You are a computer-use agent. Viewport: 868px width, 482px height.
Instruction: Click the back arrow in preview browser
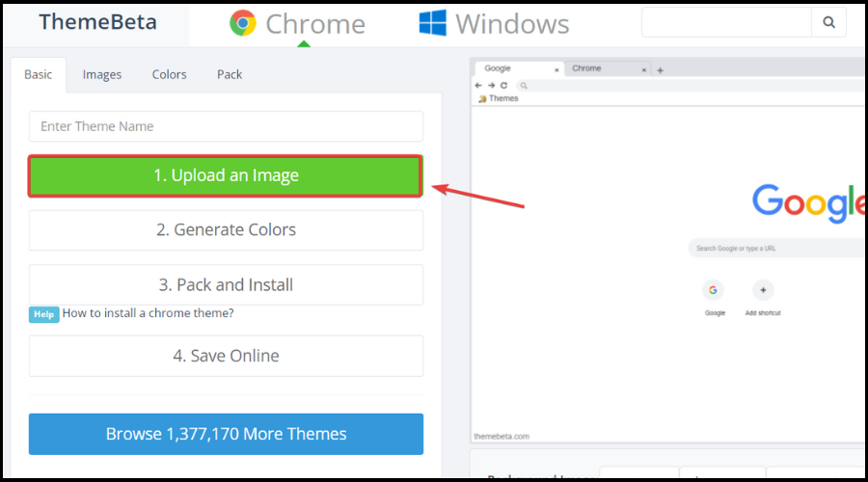tap(478, 85)
